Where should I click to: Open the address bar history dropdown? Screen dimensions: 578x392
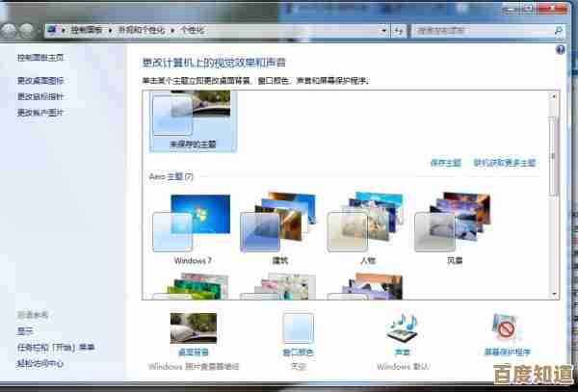point(384,31)
